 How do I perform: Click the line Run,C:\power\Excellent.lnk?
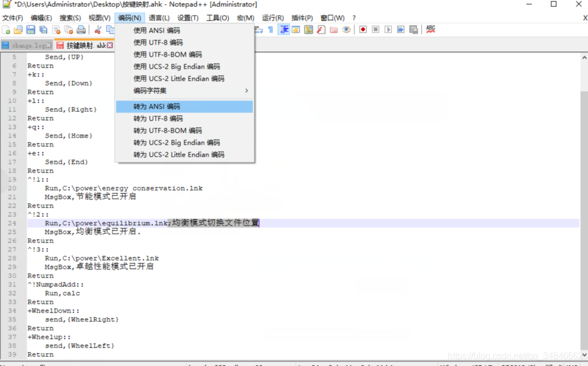pyautogui.click(x=101, y=258)
